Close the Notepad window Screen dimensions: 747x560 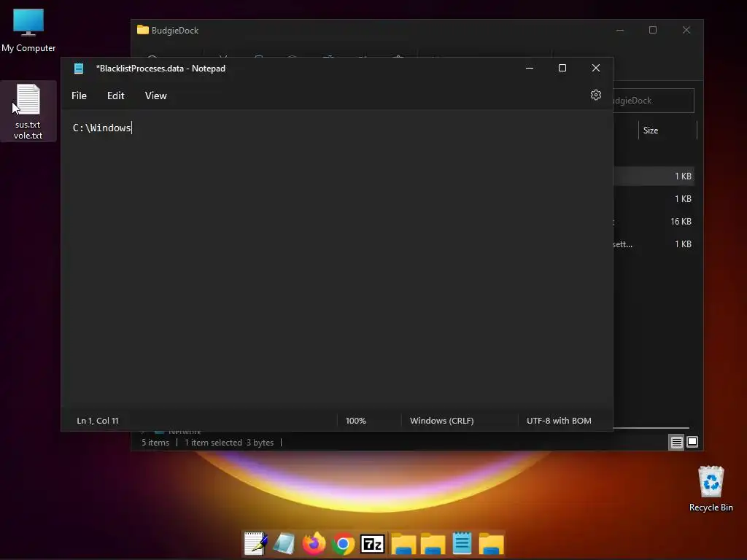coord(595,68)
